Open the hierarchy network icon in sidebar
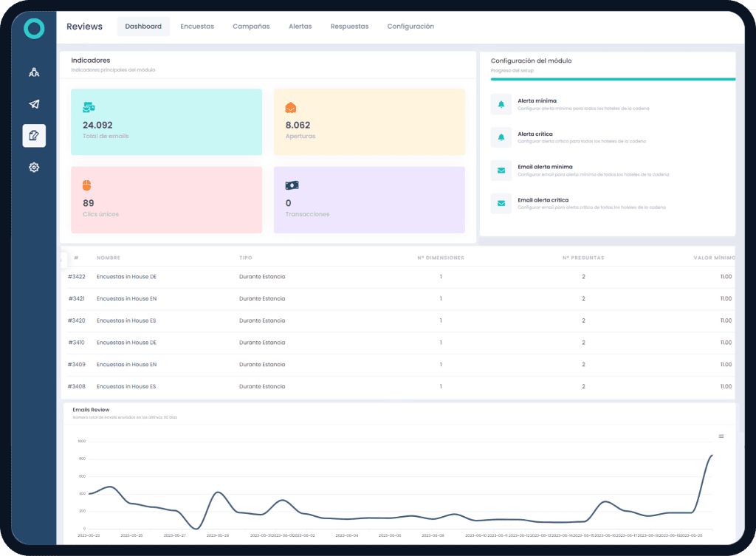The image size is (756, 556). (34, 72)
